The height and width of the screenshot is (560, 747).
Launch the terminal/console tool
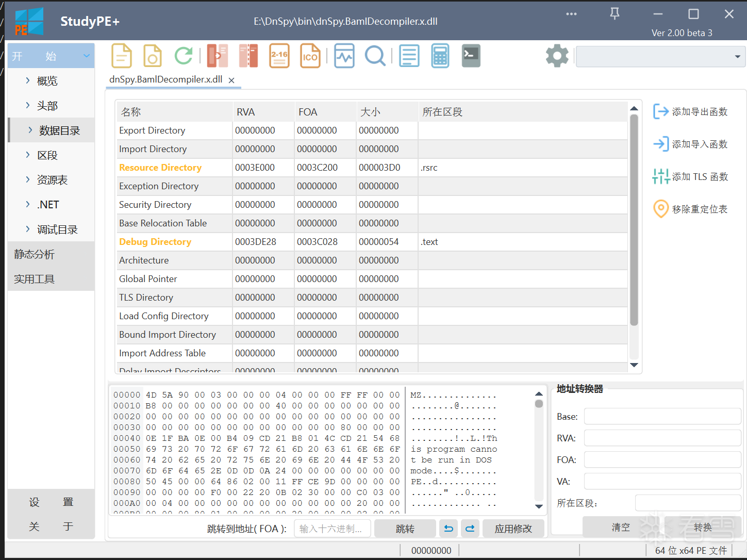click(471, 55)
